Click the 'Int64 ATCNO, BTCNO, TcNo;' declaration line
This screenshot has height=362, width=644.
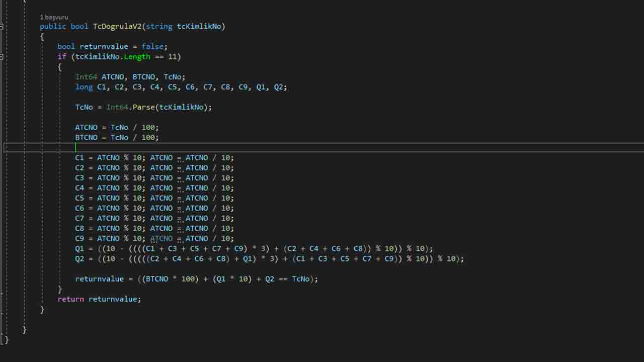click(130, 77)
